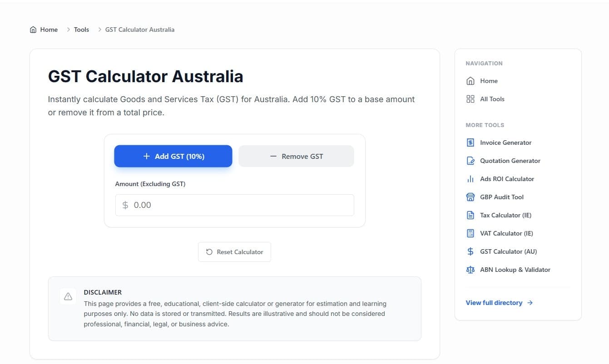Click the dollar sign in amount field
The width and height of the screenshot is (609, 364).
click(125, 205)
